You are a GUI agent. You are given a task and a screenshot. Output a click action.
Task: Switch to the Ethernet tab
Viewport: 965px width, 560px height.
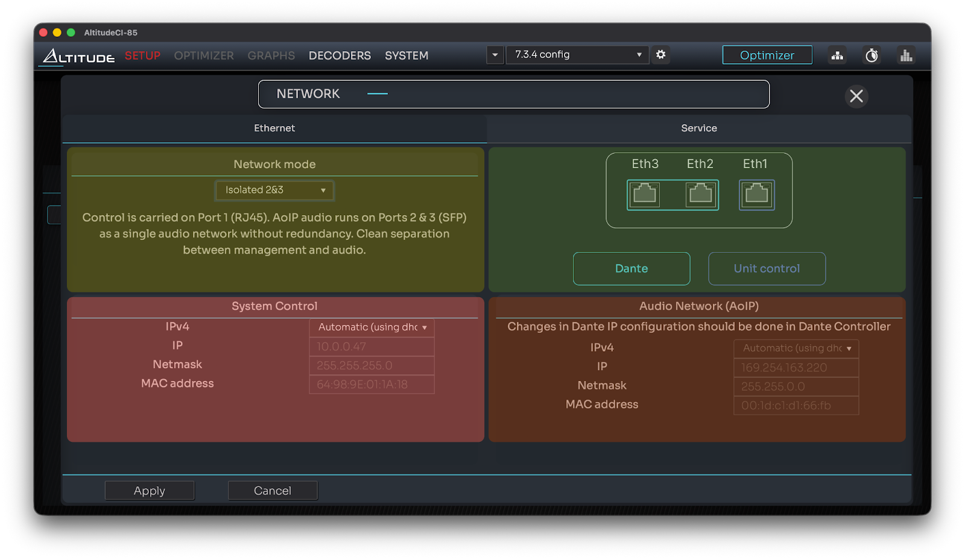click(x=274, y=128)
